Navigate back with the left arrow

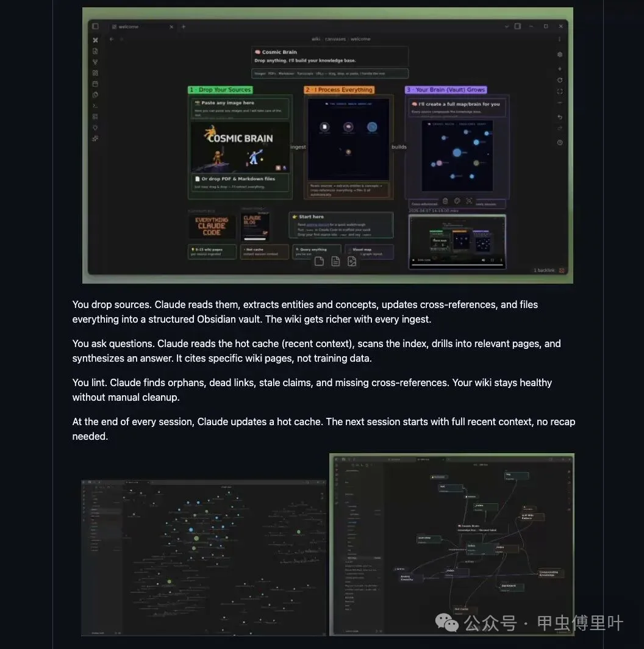point(112,39)
